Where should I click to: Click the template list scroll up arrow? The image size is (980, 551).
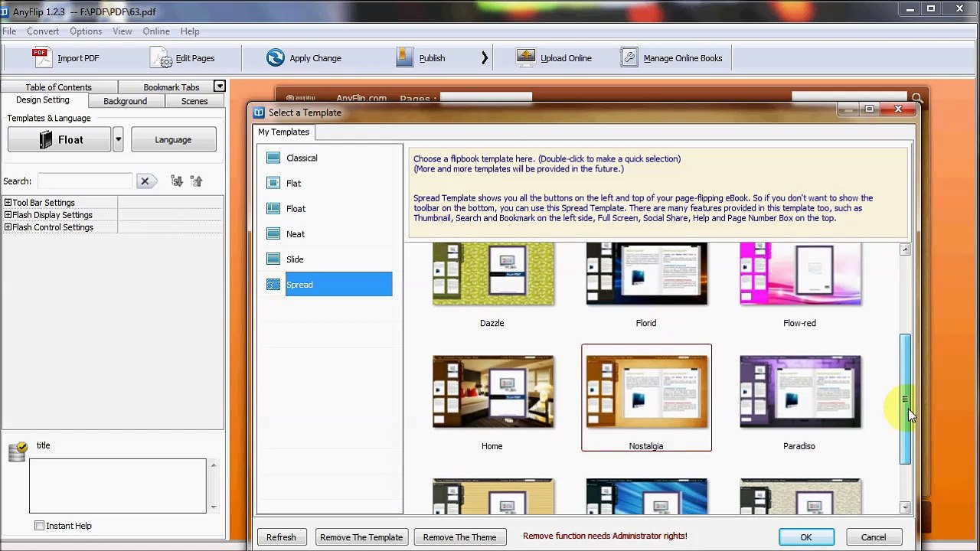(905, 249)
